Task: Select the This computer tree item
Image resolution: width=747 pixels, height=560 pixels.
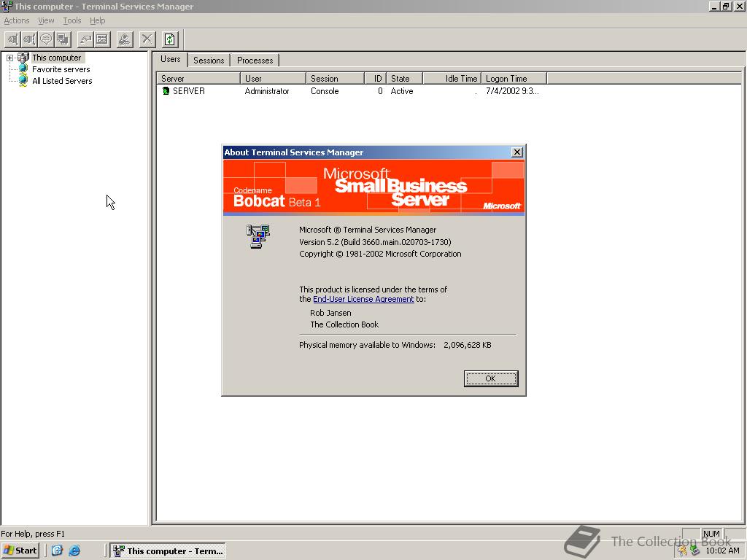Action: click(57, 58)
